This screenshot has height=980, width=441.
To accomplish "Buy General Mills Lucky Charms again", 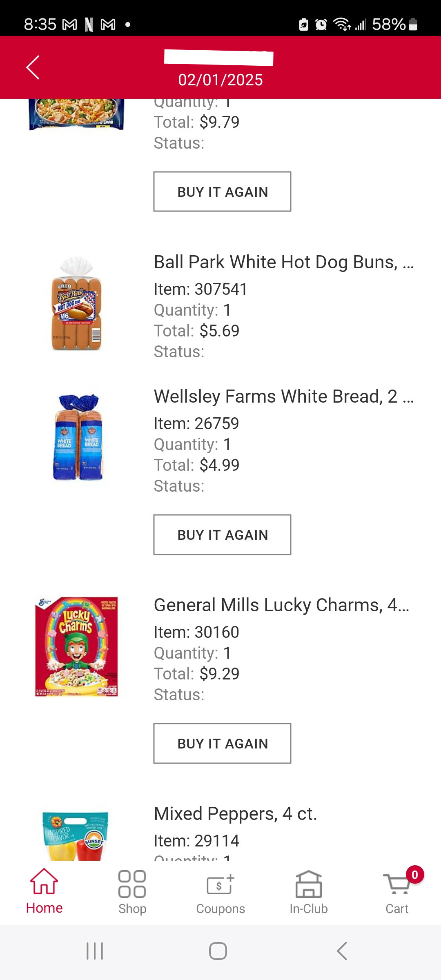I will pyautogui.click(x=222, y=743).
